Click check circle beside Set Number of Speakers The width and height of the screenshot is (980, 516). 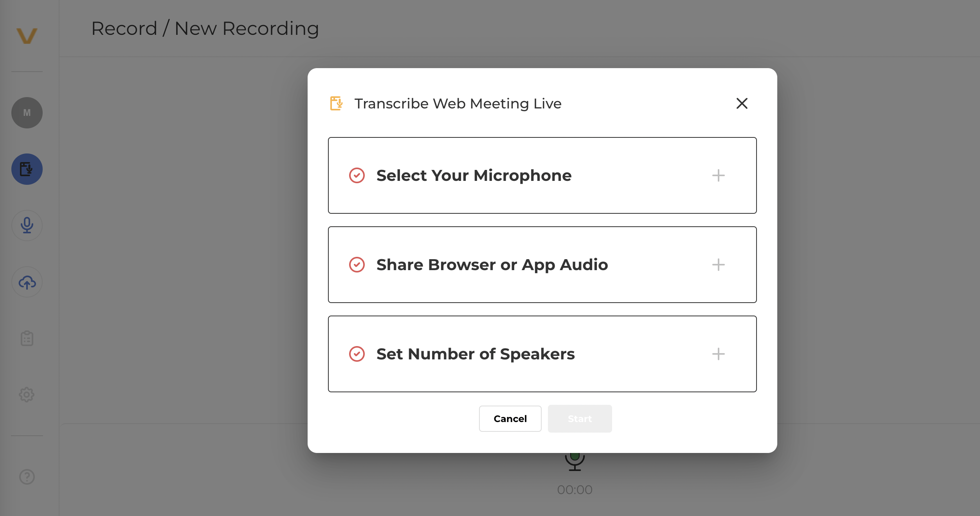tap(357, 354)
